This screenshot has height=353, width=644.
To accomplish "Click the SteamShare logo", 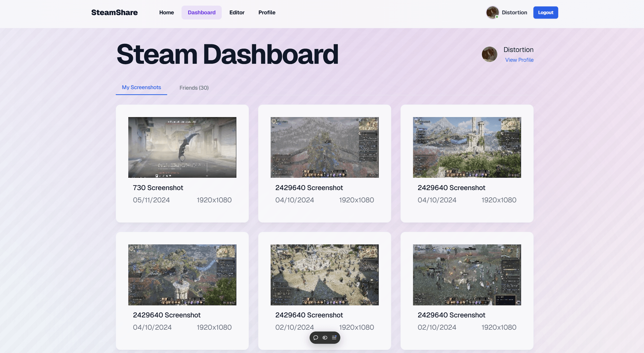I will pyautogui.click(x=114, y=13).
